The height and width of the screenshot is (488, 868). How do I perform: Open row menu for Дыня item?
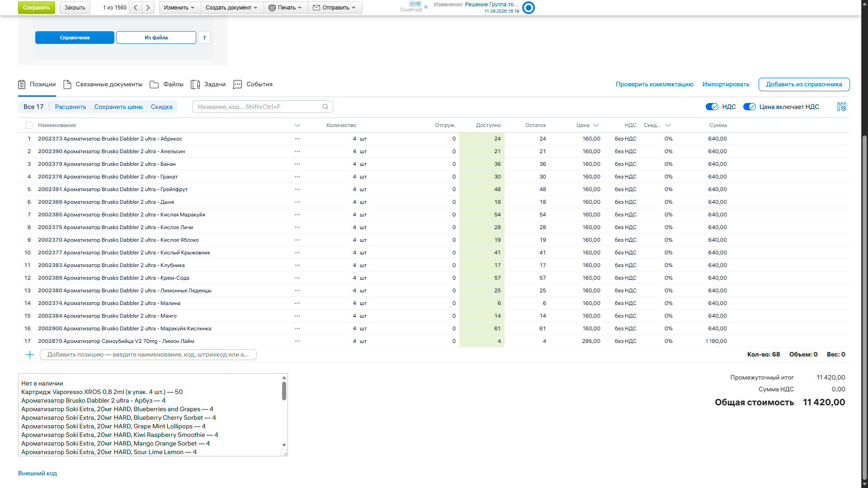[x=297, y=202]
